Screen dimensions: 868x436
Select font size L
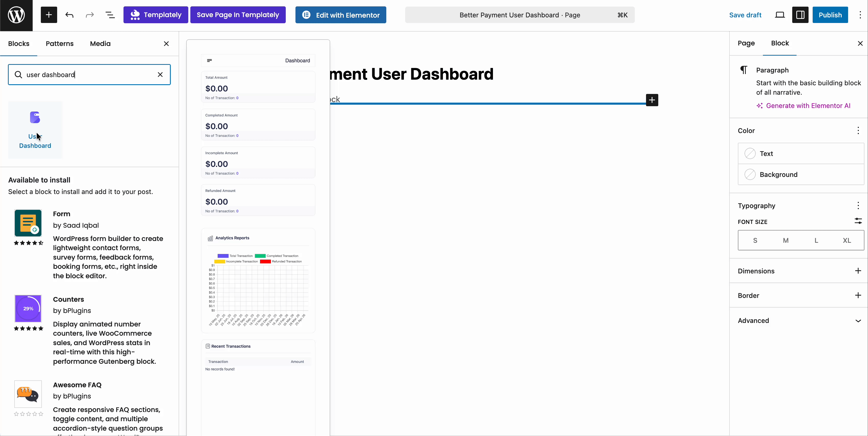(816, 240)
